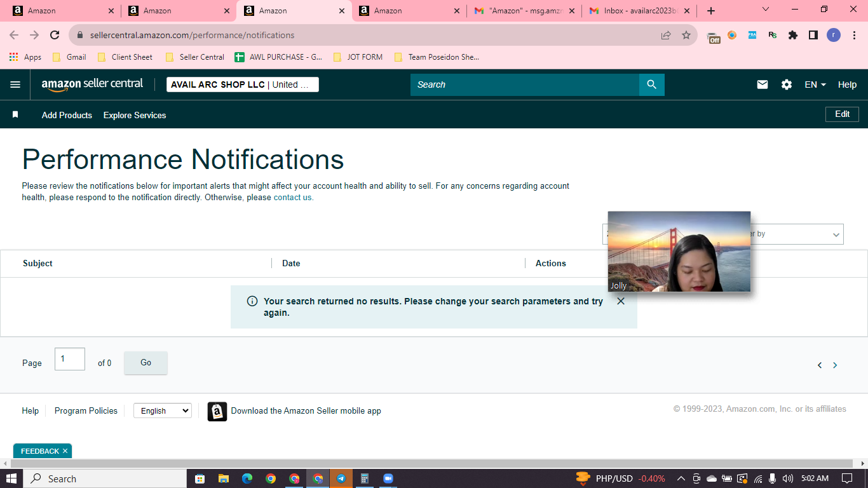868x488 pixels.
Task: Open the AWL PURCHASE bookmark
Action: click(x=278, y=57)
